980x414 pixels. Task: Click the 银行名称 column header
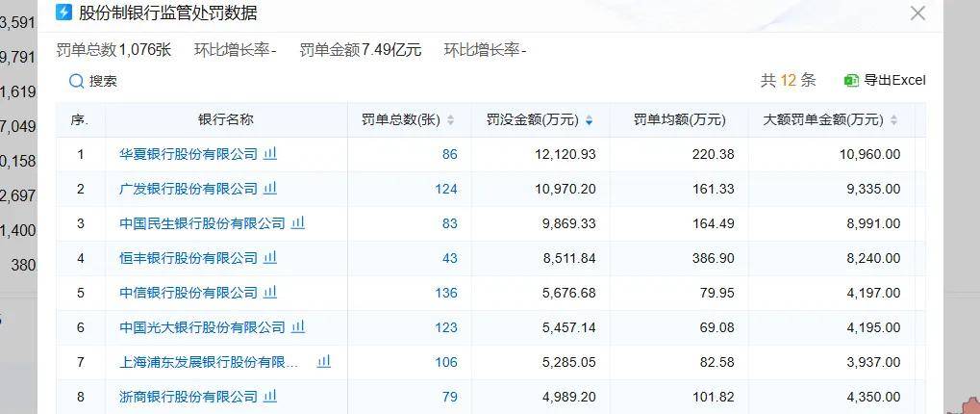tap(226, 120)
